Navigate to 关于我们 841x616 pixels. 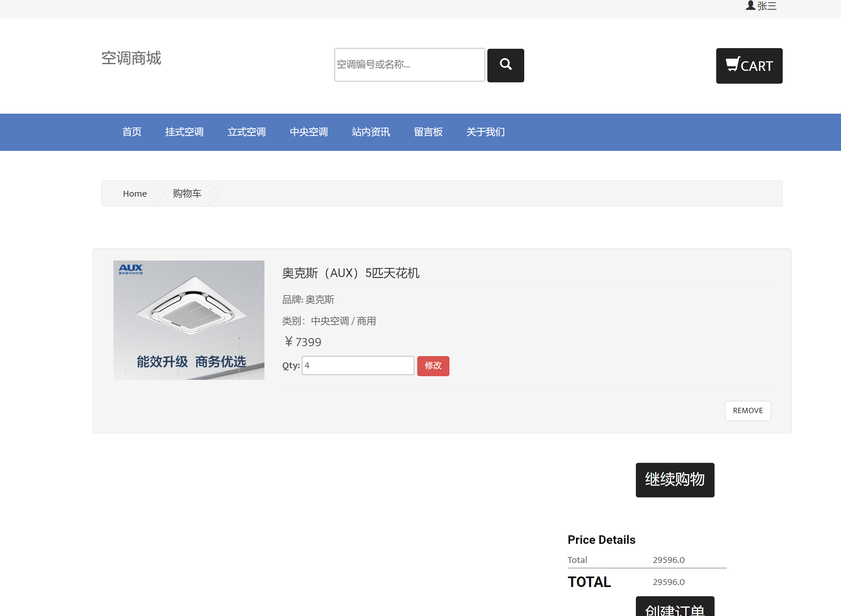pyautogui.click(x=485, y=132)
